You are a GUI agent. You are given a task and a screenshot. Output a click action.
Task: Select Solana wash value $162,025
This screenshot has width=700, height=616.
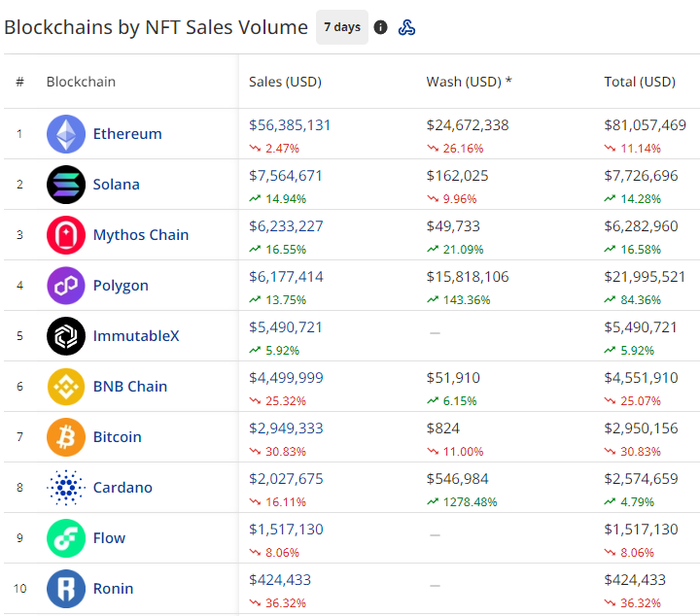point(457,176)
